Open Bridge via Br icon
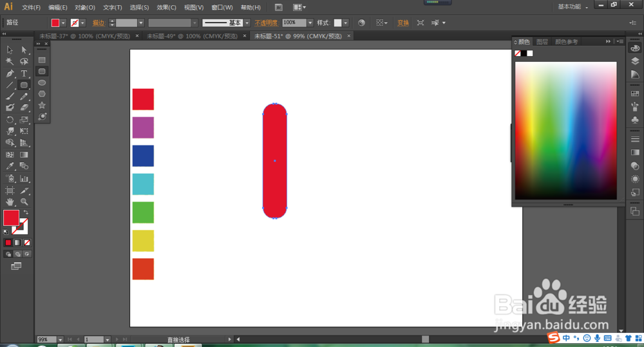 click(x=278, y=7)
